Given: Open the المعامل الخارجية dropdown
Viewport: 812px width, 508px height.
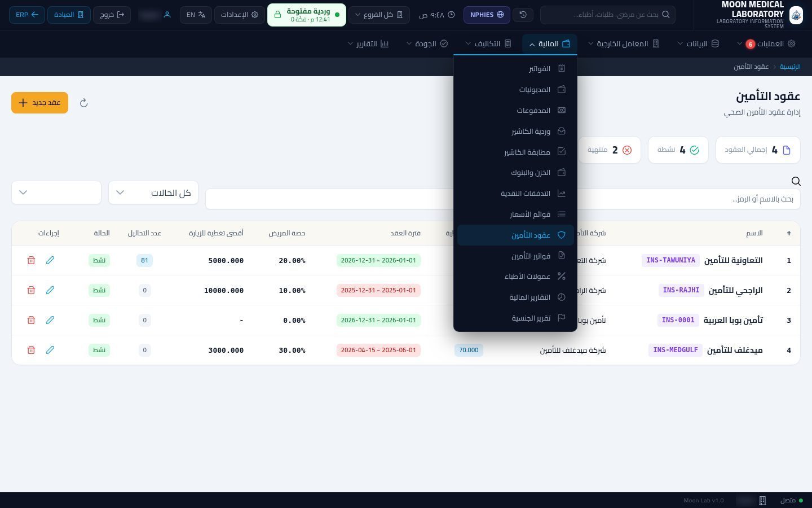Looking at the screenshot, I should pos(624,44).
